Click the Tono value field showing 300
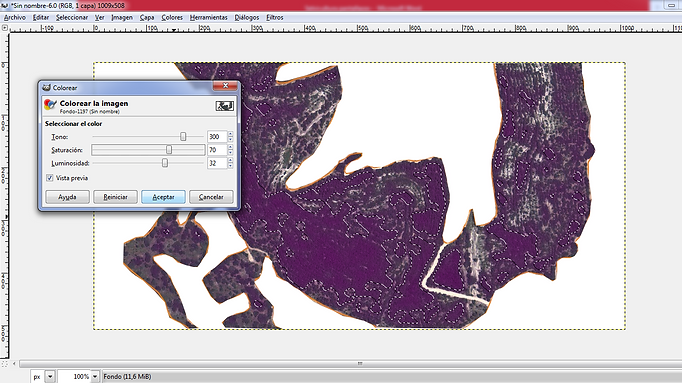The height and width of the screenshot is (383, 682). (217, 137)
